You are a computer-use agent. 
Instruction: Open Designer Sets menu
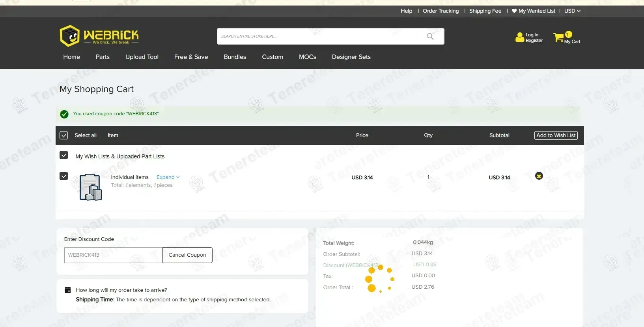click(x=351, y=57)
